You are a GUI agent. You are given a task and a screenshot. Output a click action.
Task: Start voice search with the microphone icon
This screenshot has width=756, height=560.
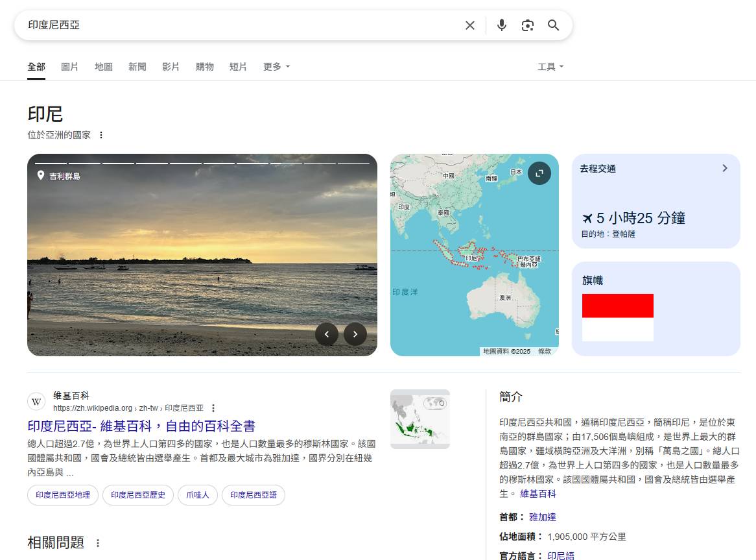[501, 25]
